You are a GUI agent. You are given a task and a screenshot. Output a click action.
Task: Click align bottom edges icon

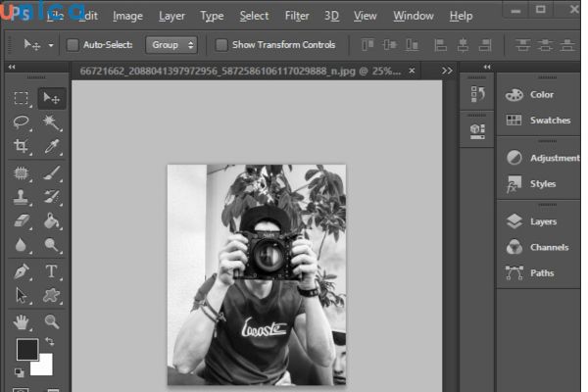point(412,45)
